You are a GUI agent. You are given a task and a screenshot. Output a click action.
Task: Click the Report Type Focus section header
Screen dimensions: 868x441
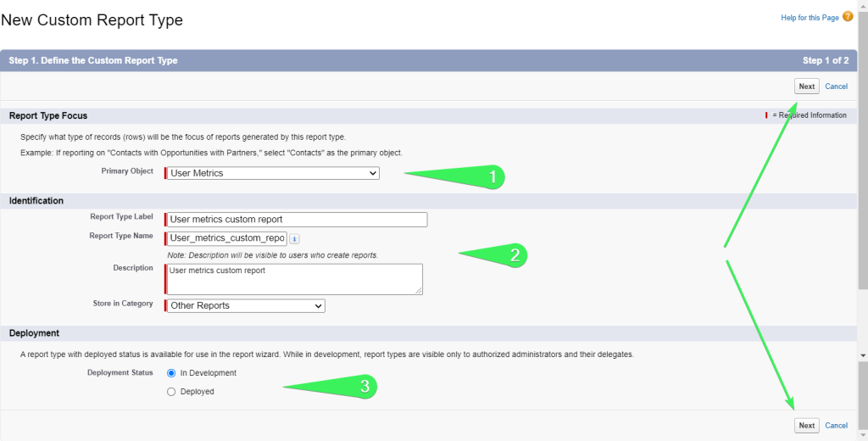pyautogui.click(x=48, y=116)
